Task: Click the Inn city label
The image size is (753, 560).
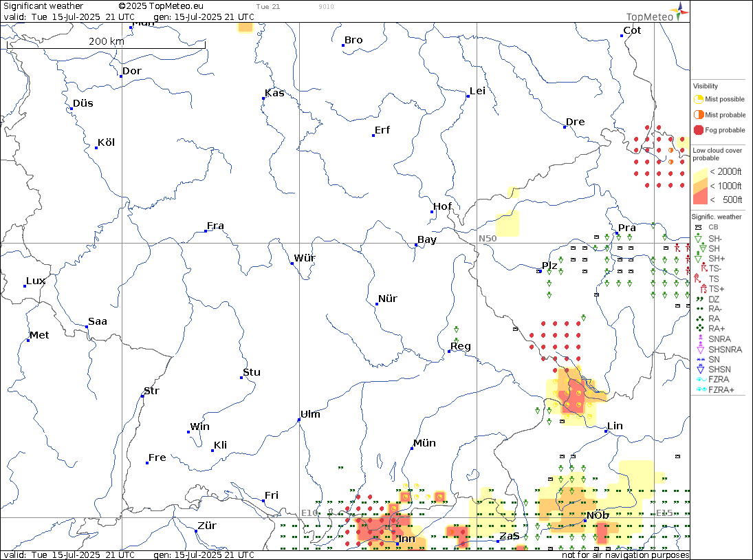Action: tap(406, 539)
